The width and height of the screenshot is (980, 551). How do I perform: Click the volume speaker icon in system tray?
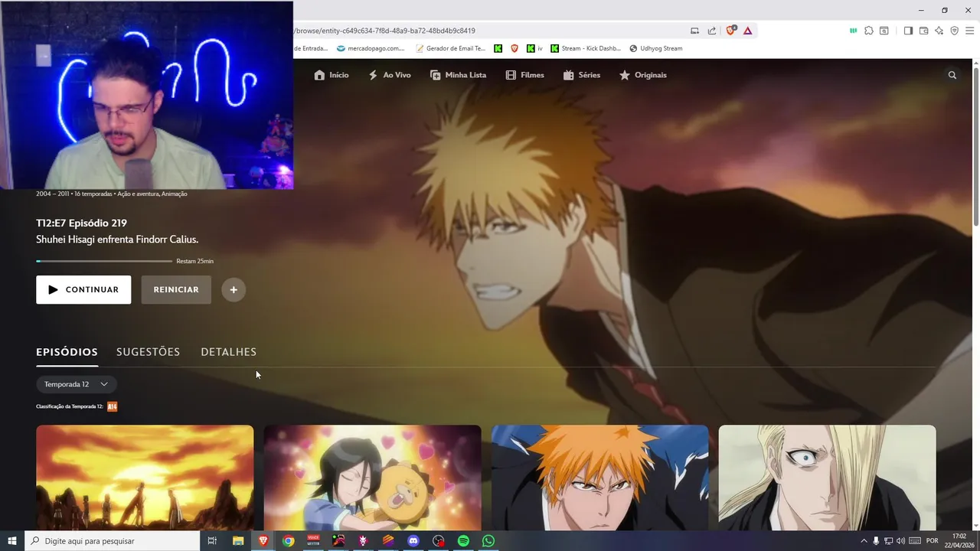tap(900, 541)
